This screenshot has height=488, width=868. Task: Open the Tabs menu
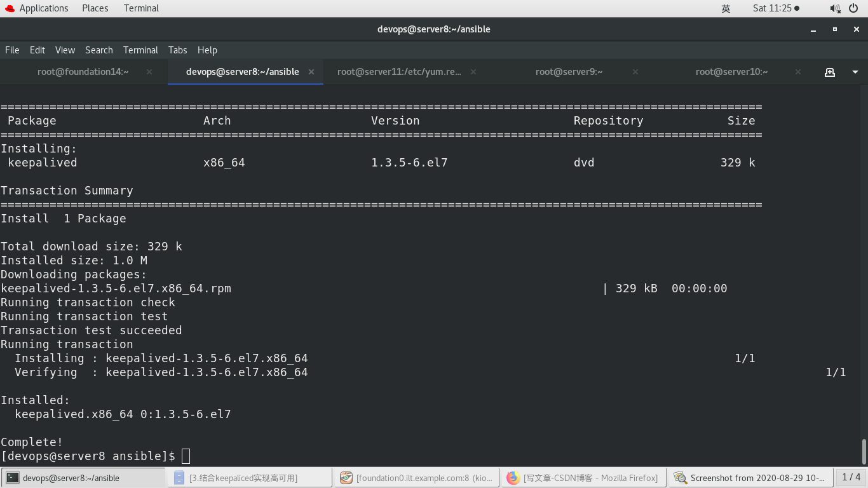(x=177, y=50)
